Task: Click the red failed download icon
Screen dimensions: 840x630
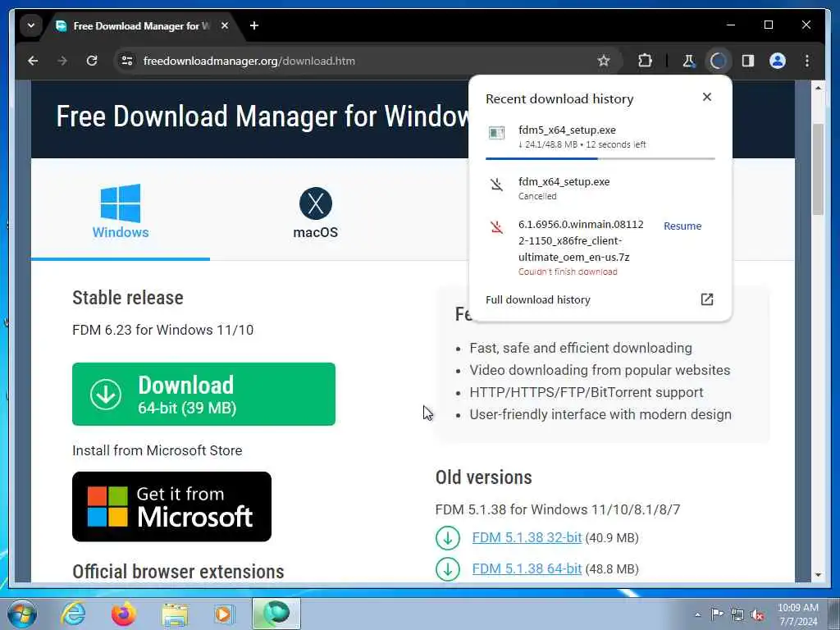Action: (x=496, y=227)
